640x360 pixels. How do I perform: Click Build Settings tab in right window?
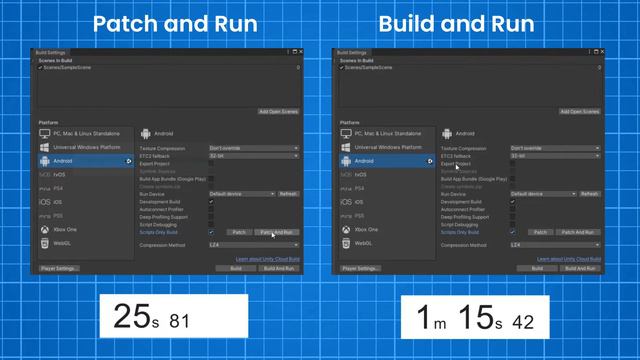351,53
